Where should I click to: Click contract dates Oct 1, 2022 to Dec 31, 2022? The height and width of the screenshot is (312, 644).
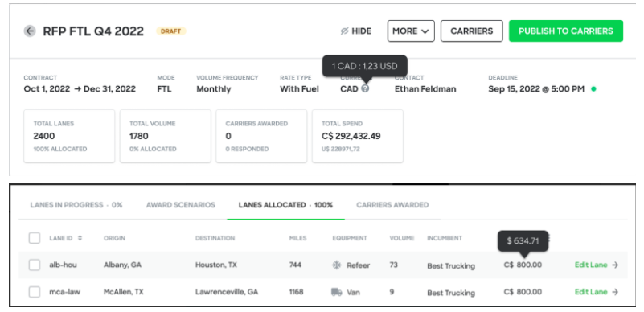coord(80,89)
